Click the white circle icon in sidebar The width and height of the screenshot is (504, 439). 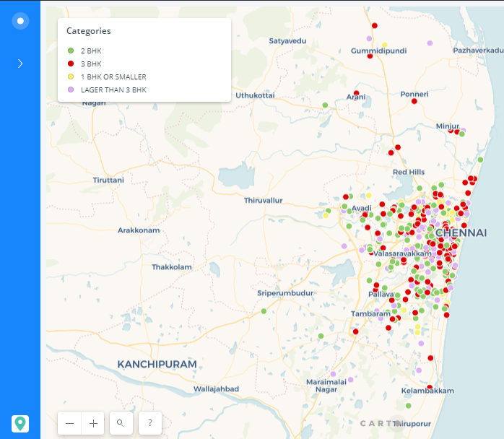tap(20, 21)
